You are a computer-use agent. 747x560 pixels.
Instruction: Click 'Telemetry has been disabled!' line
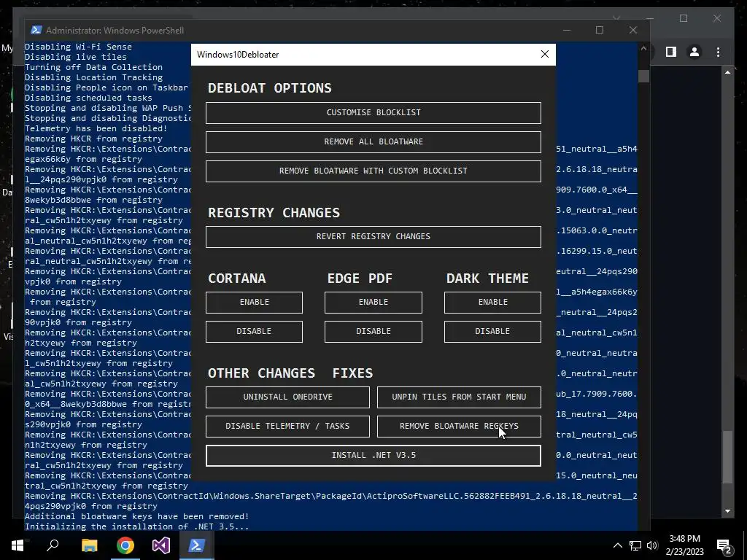96,128
